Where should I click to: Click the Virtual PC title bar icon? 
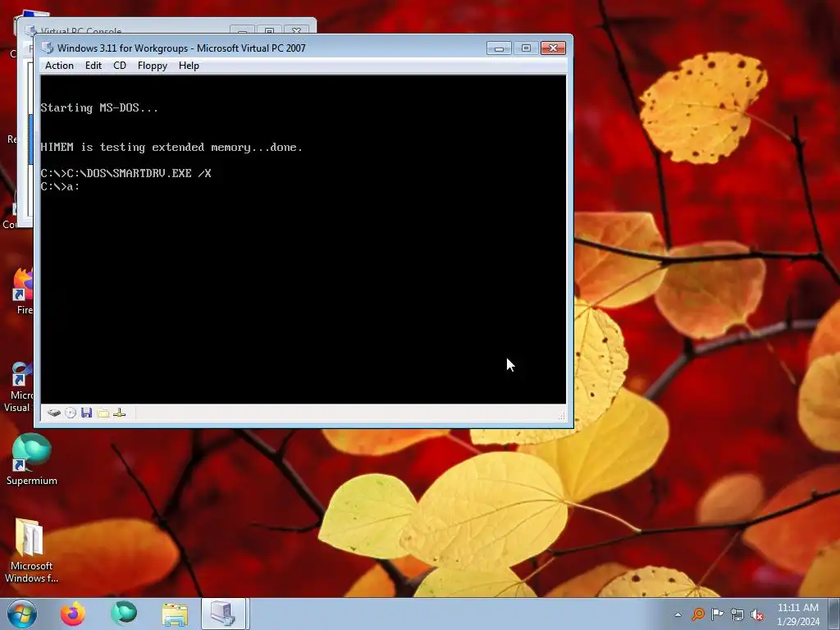[x=48, y=48]
